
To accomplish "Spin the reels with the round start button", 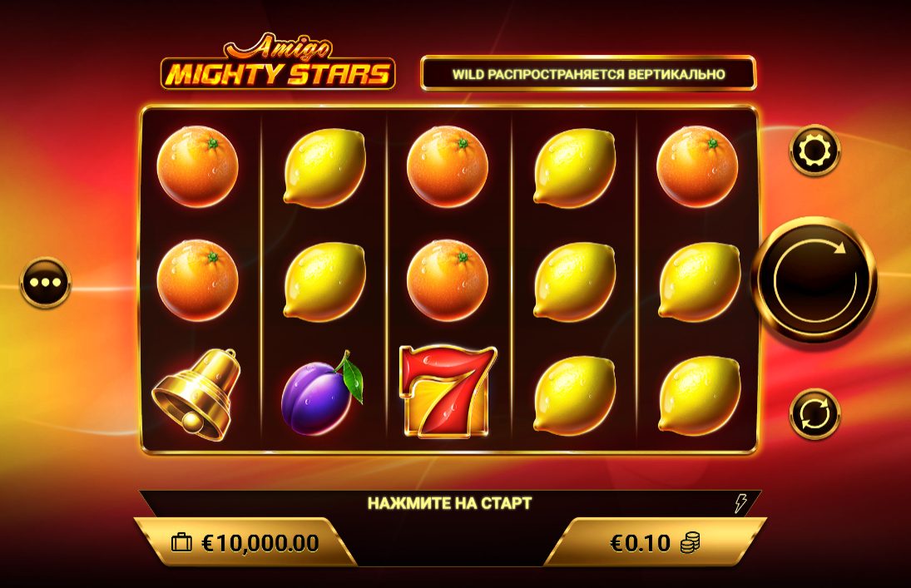I will tap(814, 279).
